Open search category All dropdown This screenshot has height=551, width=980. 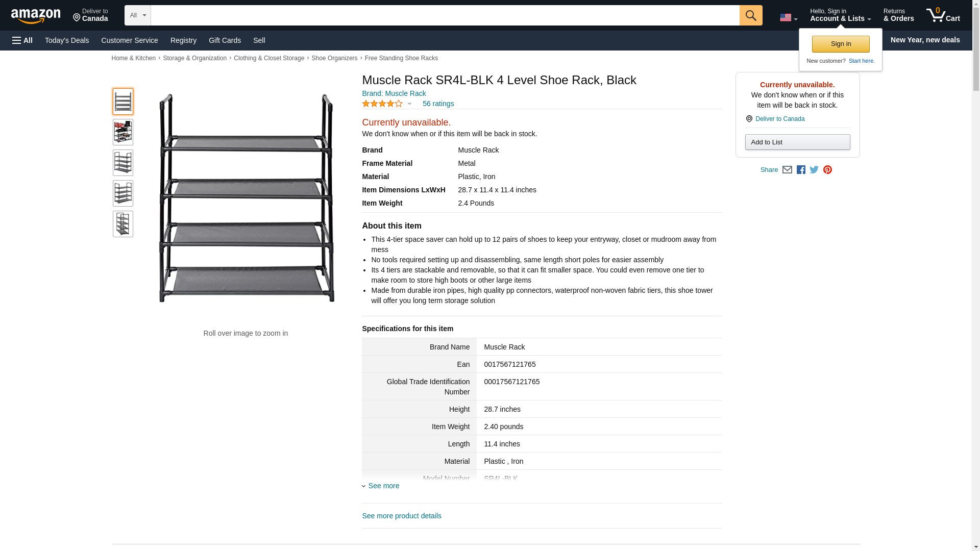click(x=137, y=15)
